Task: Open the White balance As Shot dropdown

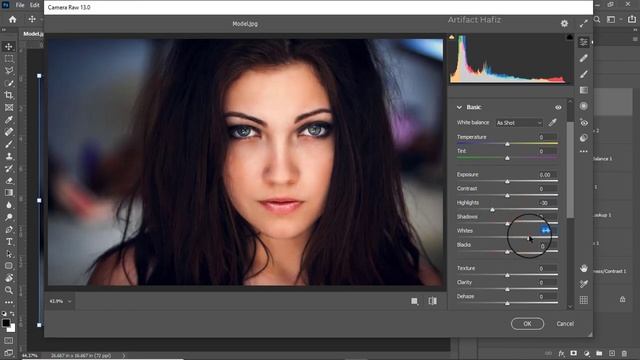Action: click(519, 123)
